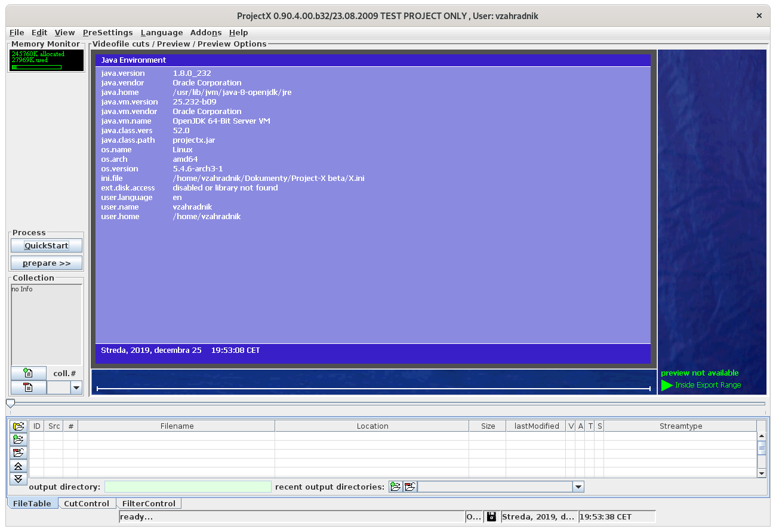Click the '5.4.6-arch3-1' os version value
This screenshot has height=532, width=776.
coord(198,168)
